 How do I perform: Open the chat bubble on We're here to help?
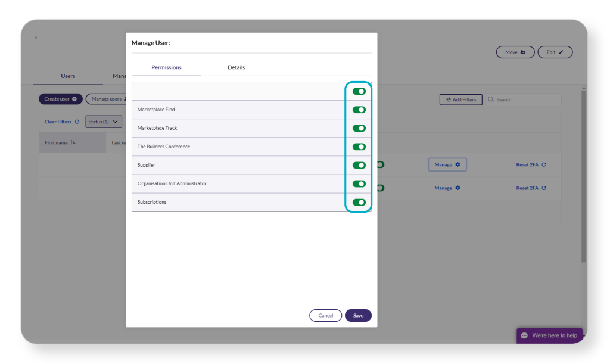pyautogui.click(x=524, y=335)
